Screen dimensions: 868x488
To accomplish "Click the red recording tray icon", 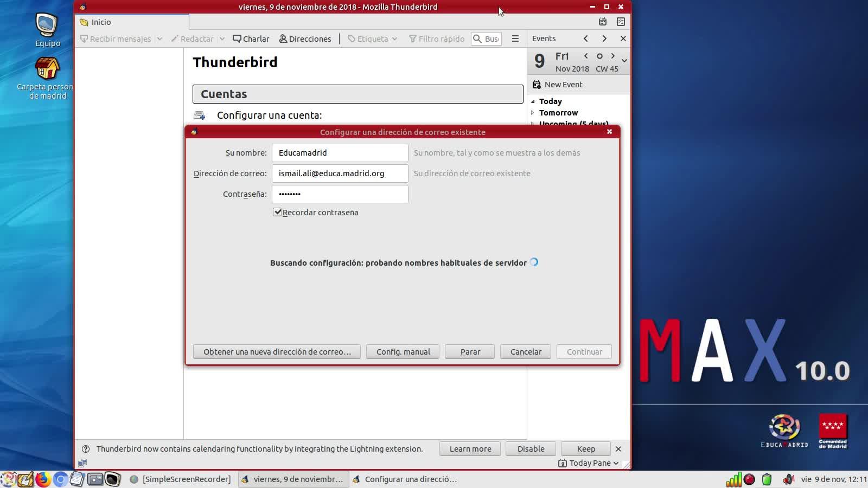I will (x=749, y=479).
